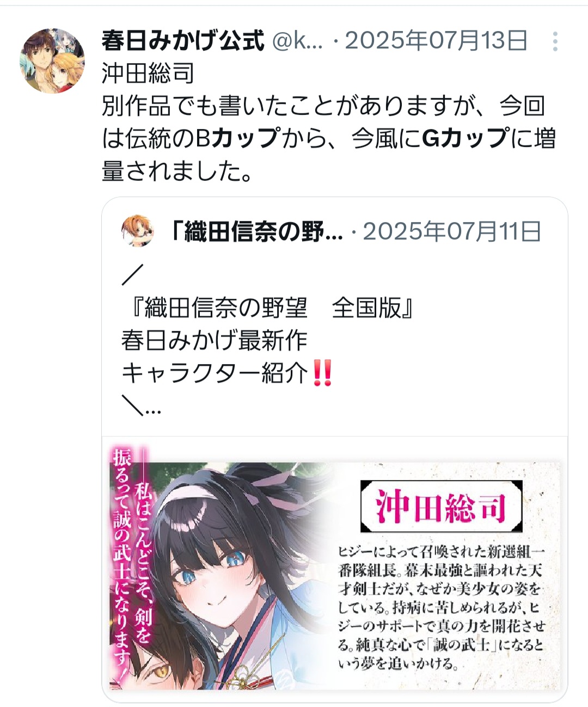Tap the character description paragraph in image
Viewport: 588px width, 707px height.
[441, 607]
